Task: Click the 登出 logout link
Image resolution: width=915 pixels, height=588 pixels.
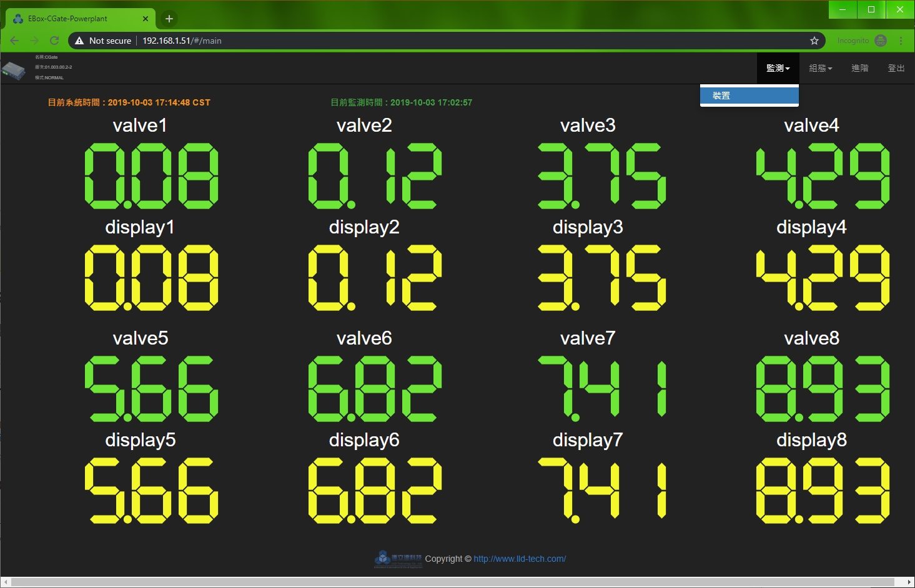Action: (x=896, y=68)
